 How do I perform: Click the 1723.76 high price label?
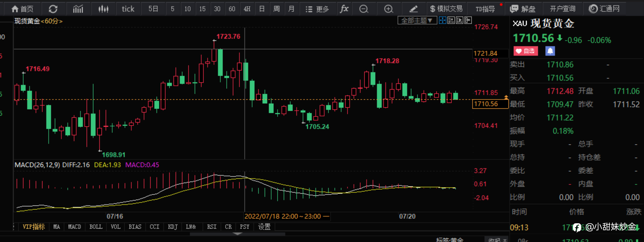click(x=228, y=36)
